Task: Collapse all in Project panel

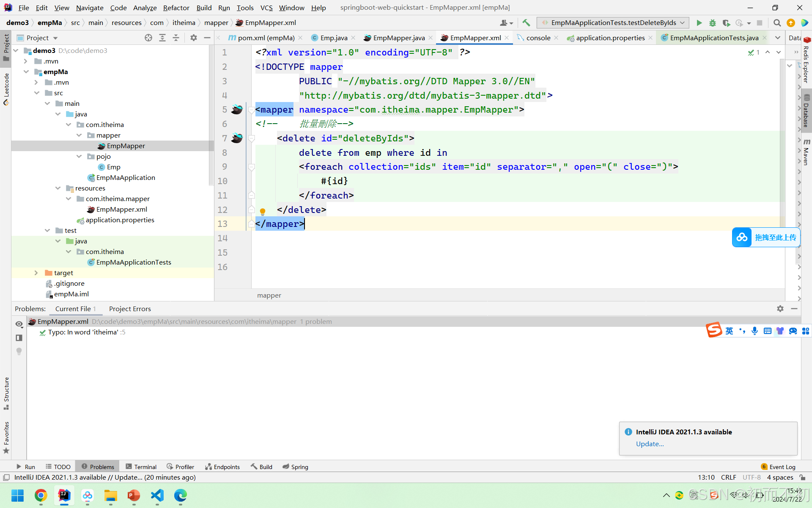Action: (x=176, y=38)
